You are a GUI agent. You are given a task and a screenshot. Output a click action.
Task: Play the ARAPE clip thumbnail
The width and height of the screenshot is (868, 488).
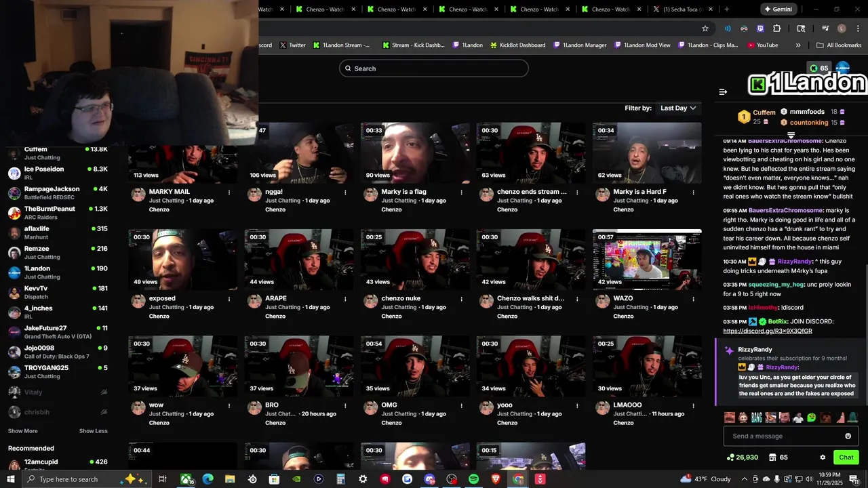tap(299, 260)
